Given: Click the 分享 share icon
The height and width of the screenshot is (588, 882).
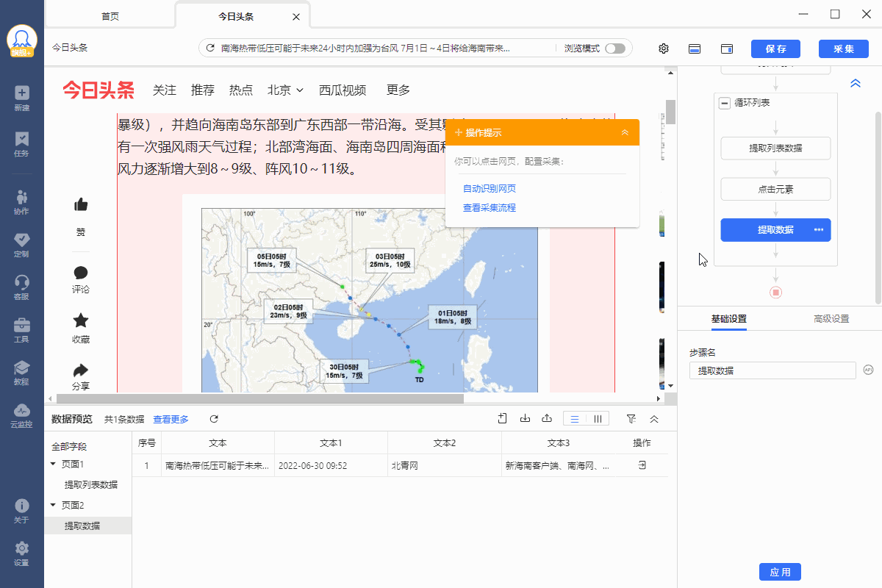Looking at the screenshot, I should coord(81,370).
